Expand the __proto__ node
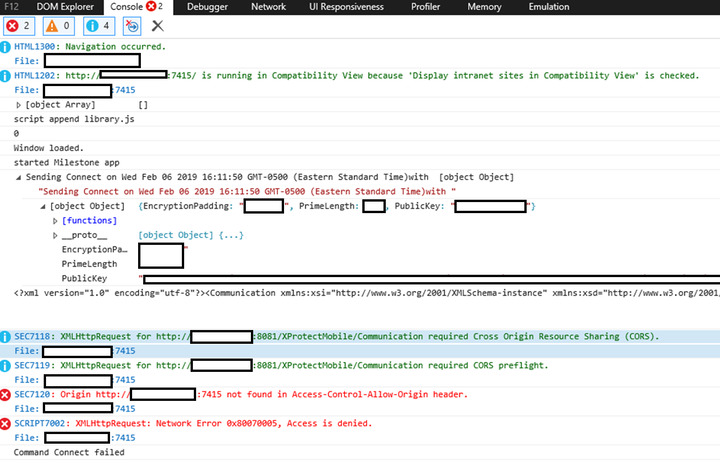The image size is (720, 475). (56, 235)
